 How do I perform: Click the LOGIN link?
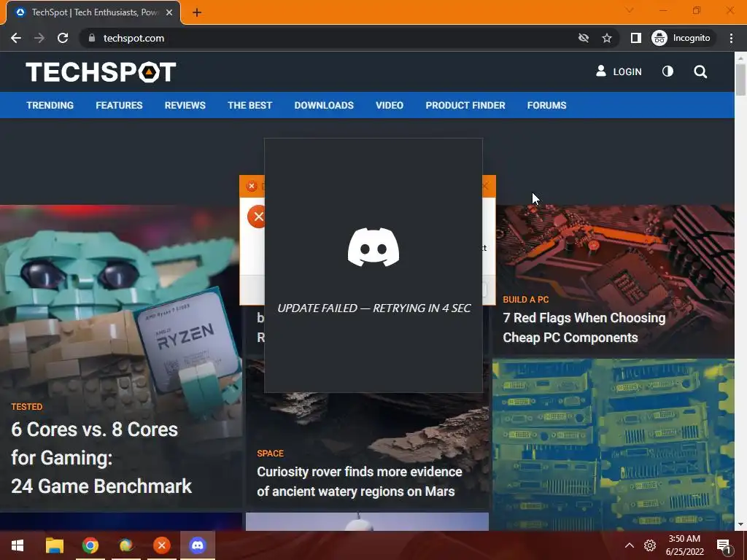(x=619, y=71)
